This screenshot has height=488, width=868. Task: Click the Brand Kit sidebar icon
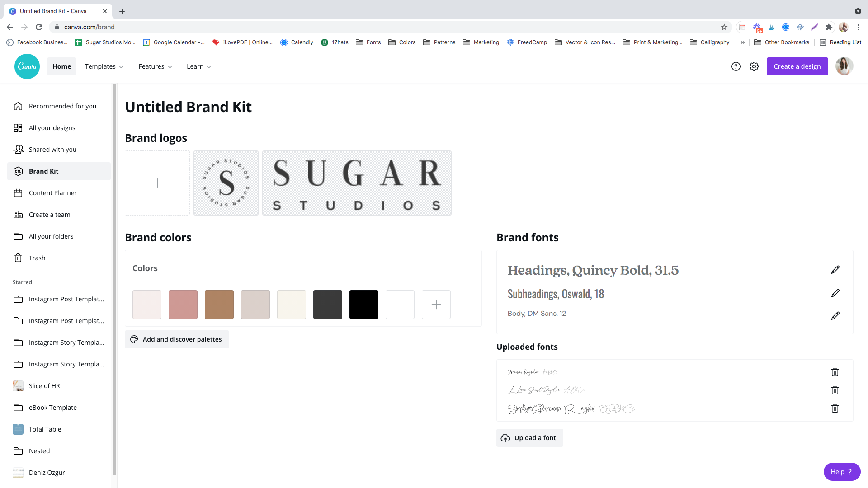coord(18,171)
